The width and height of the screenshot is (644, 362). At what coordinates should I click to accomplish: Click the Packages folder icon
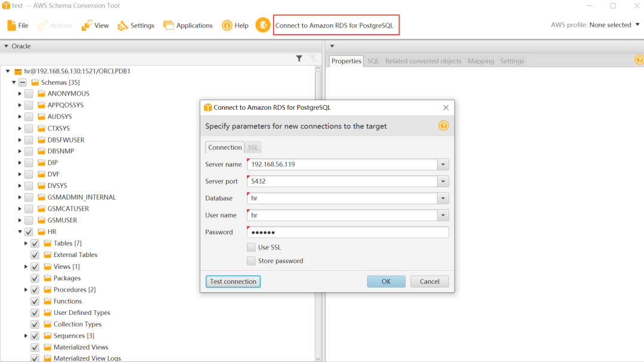pyautogui.click(x=48, y=278)
